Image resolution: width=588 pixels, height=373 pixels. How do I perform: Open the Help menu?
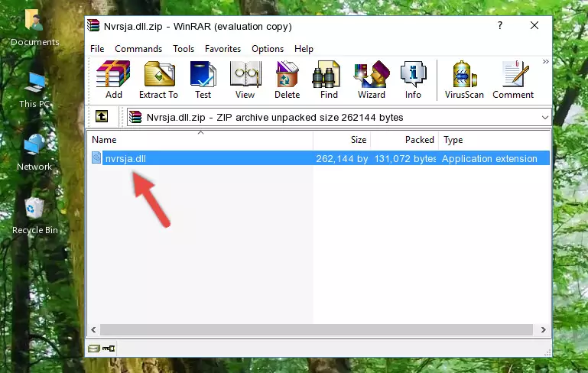(304, 49)
